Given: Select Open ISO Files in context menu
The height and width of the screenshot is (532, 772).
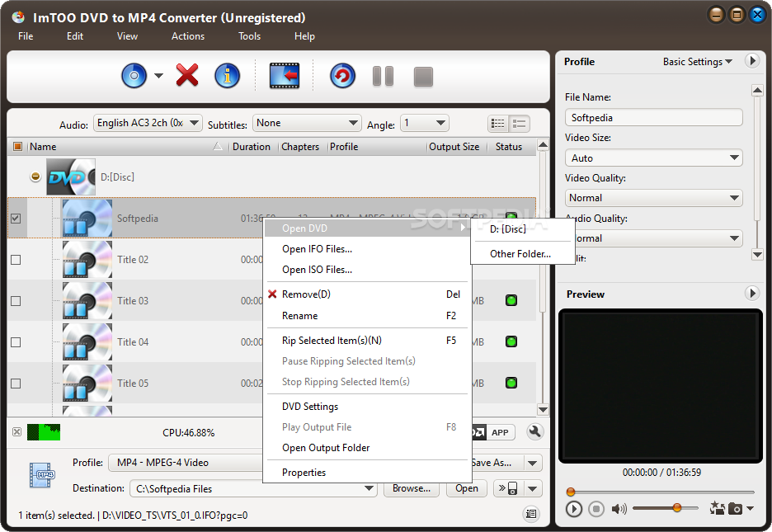Looking at the screenshot, I should pyautogui.click(x=367, y=270).
